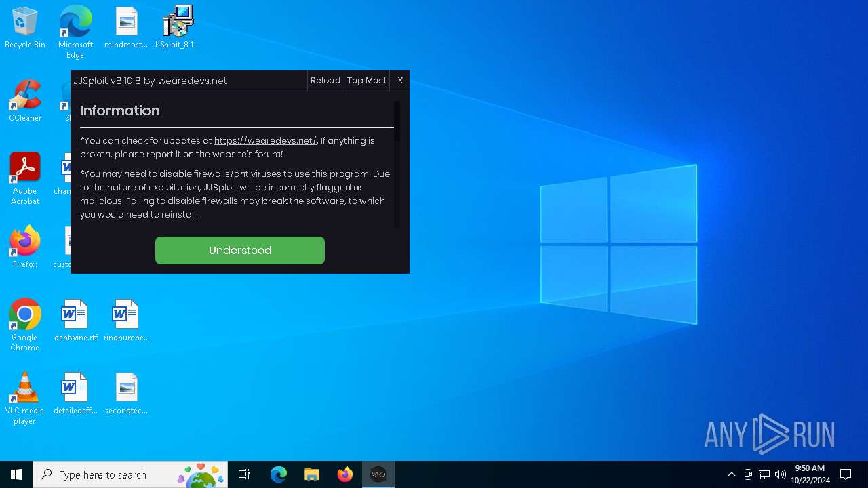Click JJSploit taskbar app icon

click(378, 474)
